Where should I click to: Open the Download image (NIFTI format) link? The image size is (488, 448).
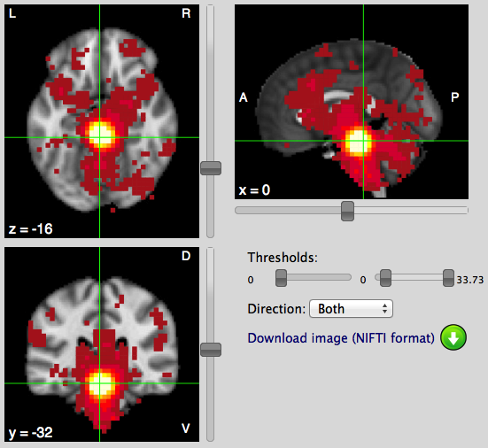[341, 338]
